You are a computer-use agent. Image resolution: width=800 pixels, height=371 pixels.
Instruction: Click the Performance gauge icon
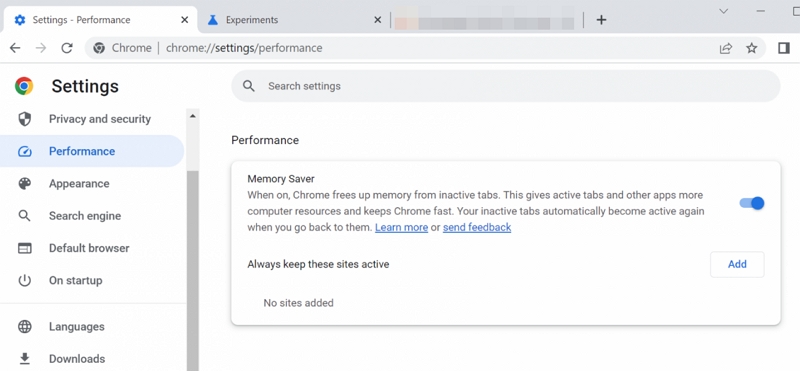coord(24,152)
